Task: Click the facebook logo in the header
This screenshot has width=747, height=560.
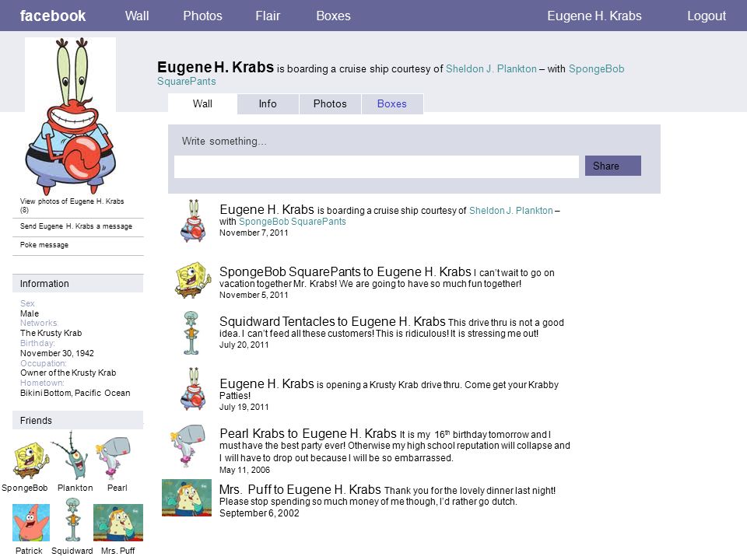Action: coord(53,16)
